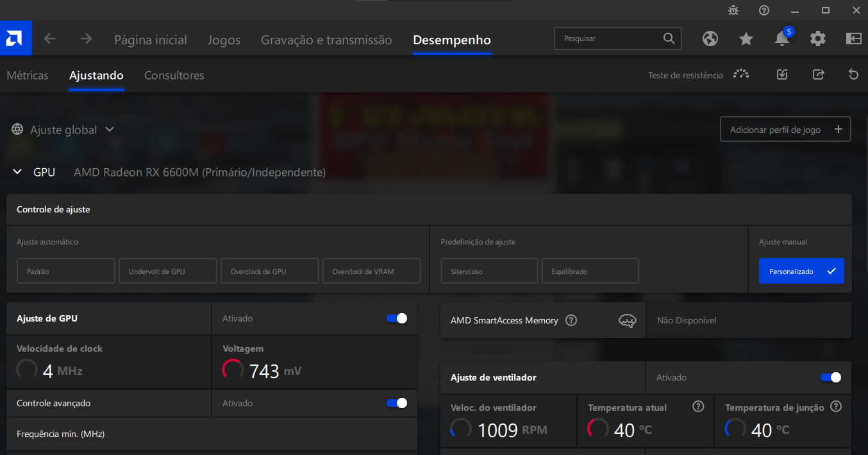Open the Página inicial tab
The width and height of the screenshot is (868, 455).
pyautogui.click(x=151, y=40)
